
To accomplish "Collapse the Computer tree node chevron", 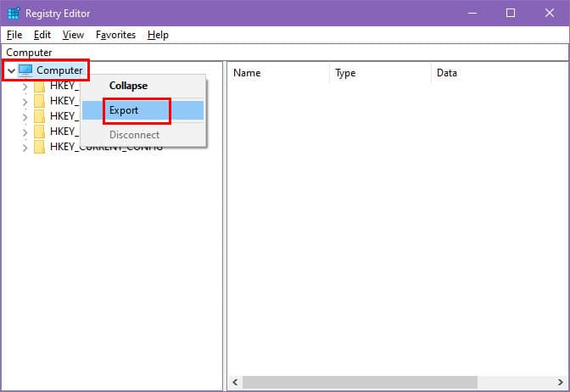I will (11, 70).
